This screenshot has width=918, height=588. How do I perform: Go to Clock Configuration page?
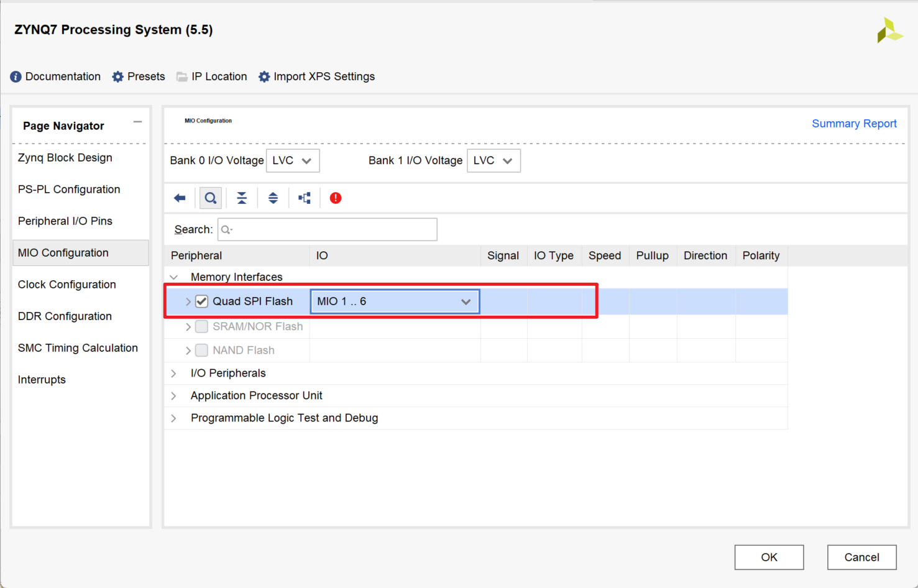click(67, 285)
